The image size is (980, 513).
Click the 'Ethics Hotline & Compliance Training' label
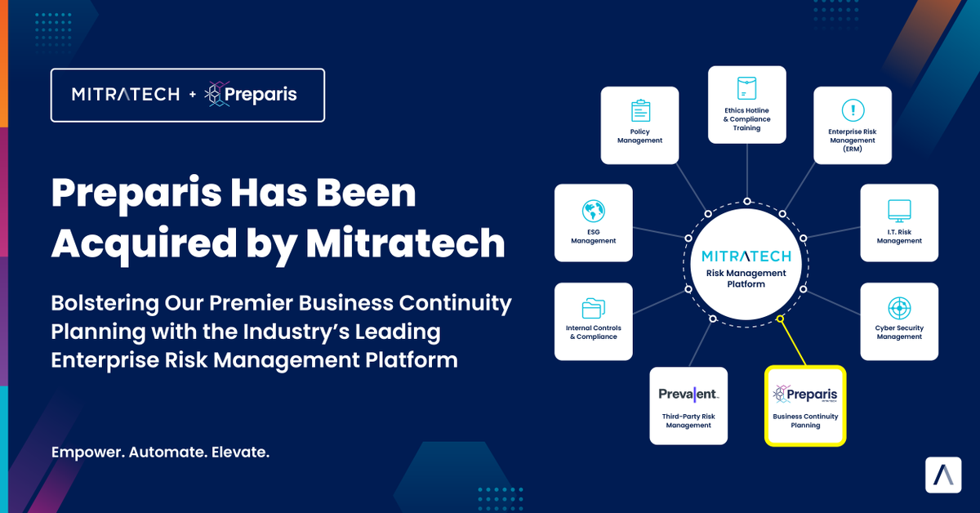click(x=746, y=119)
